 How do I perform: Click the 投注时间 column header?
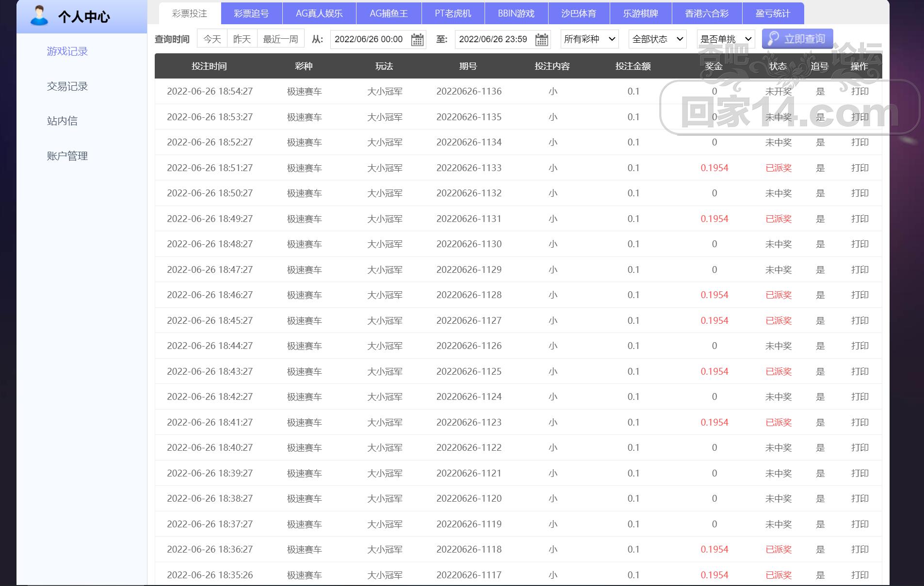[x=209, y=66]
